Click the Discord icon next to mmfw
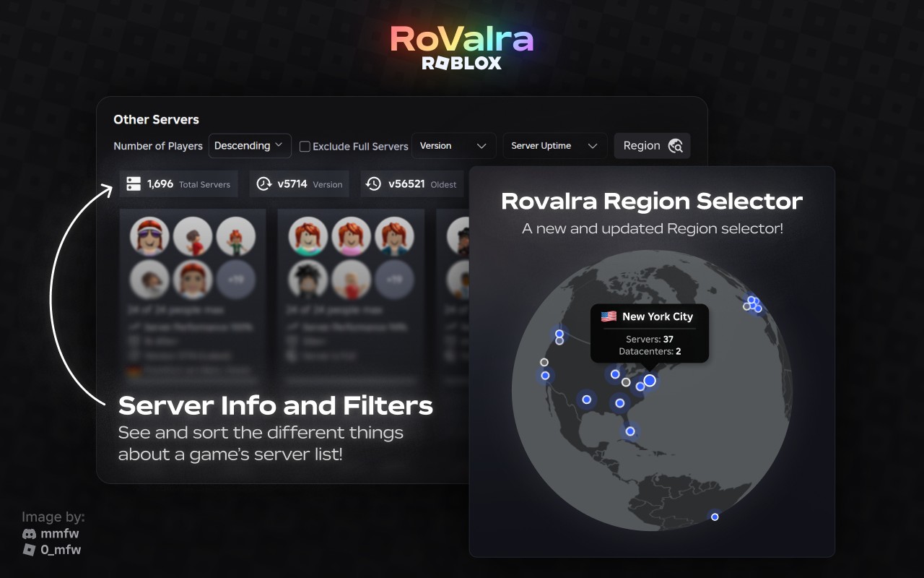 tap(29, 534)
